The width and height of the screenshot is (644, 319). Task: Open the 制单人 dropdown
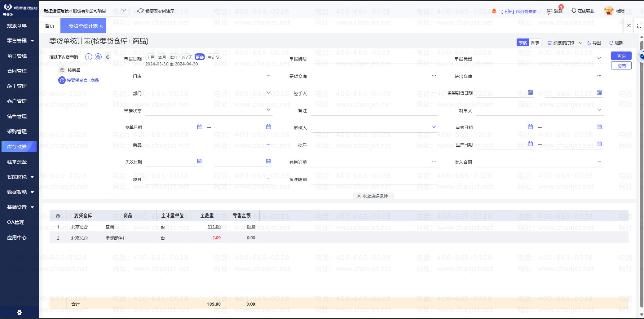[599, 110]
